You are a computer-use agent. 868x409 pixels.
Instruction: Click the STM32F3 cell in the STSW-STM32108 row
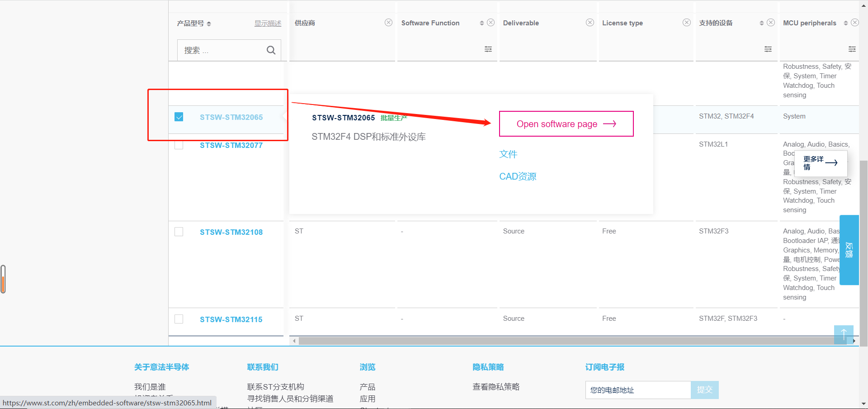pyautogui.click(x=714, y=231)
